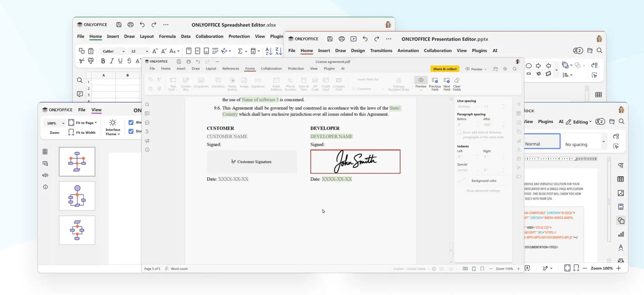Open the info icon in diagram viewer sidebar

point(45,187)
